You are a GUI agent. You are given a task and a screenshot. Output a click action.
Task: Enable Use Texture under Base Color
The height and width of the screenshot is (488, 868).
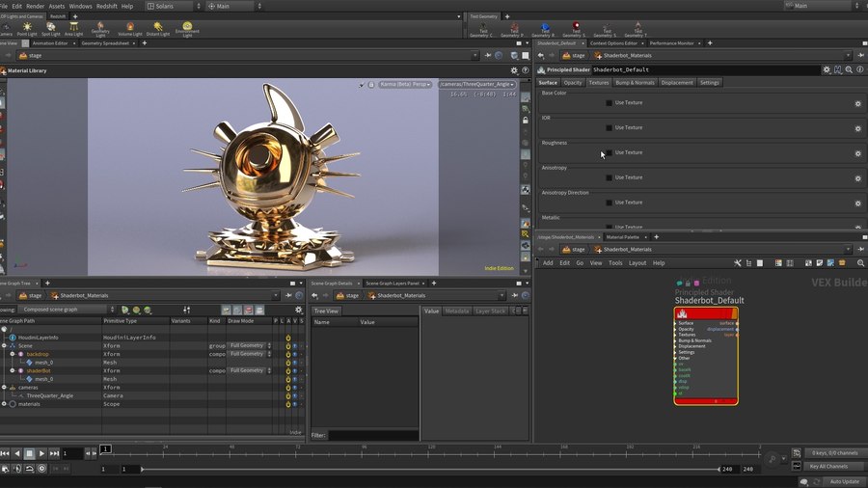point(609,102)
